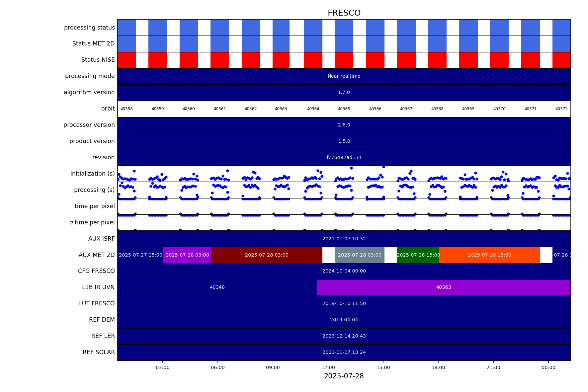
Task: Click the Near-realtime processing mode bar
Action: (x=344, y=76)
